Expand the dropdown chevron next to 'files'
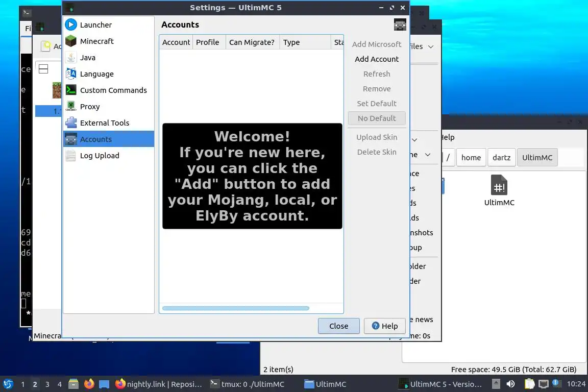Image resolution: width=588 pixels, height=392 pixels. pyautogui.click(x=431, y=46)
